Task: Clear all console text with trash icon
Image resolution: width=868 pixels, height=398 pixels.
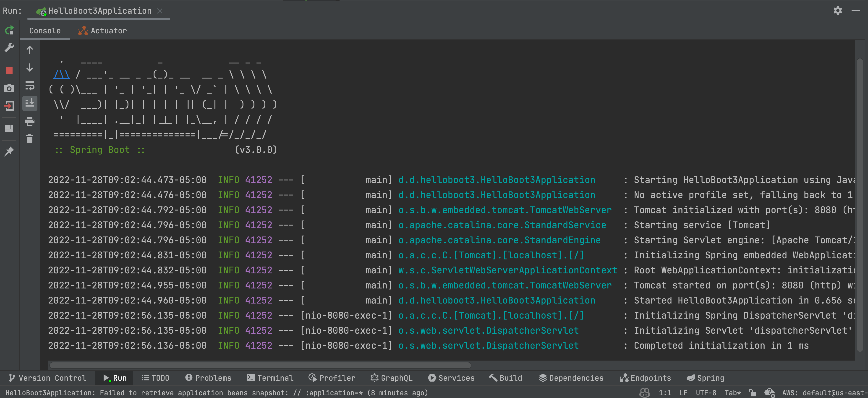Action: (30, 139)
